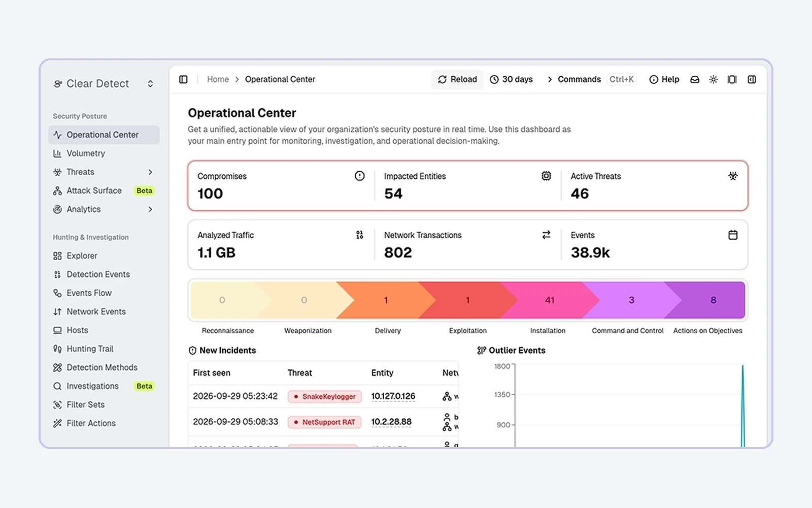Click the Events Flow icon
Viewport: 812px width, 508px height.
tap(57, 293)
